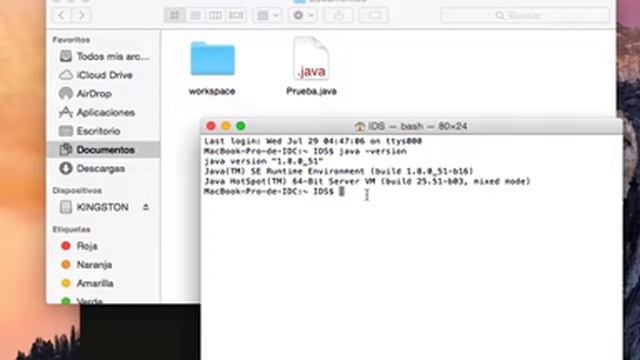Click the Finder share button
Image resolution: width=640 pixels, height=360 pixels.
[x=338, y=16]
